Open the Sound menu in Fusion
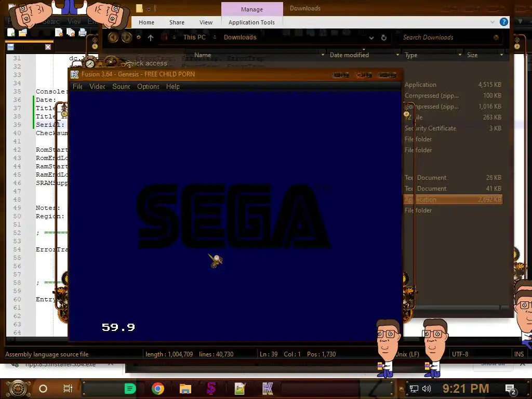532x399 pixels. click(x=121, y=87)
